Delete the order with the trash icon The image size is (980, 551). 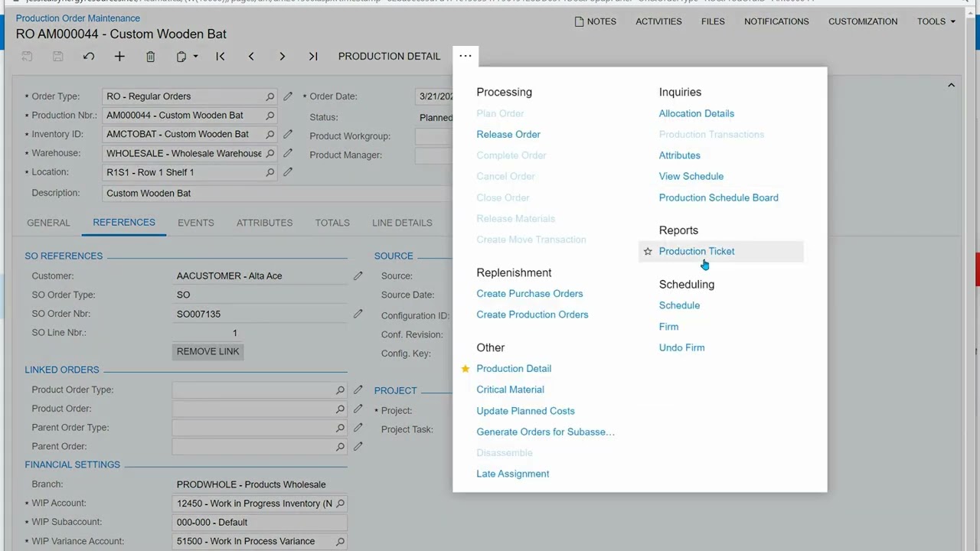pyautogui.click(x=150, y=56)
